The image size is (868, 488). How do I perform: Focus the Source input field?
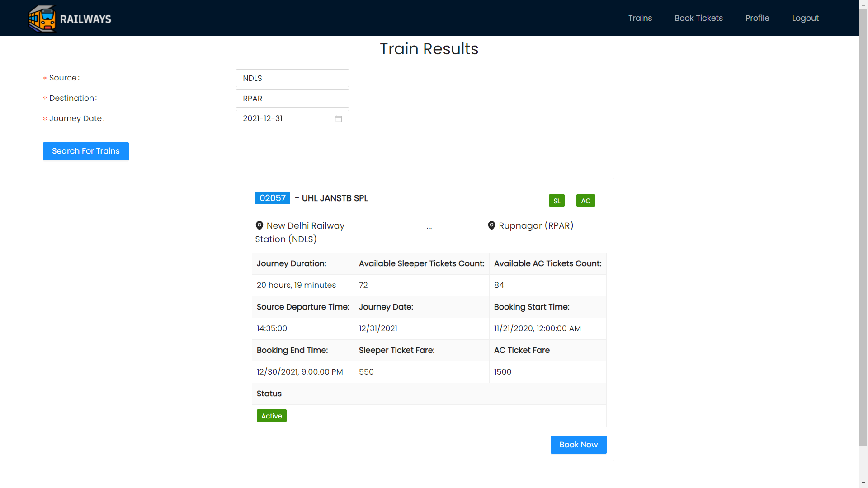click(x=292, y=78)
